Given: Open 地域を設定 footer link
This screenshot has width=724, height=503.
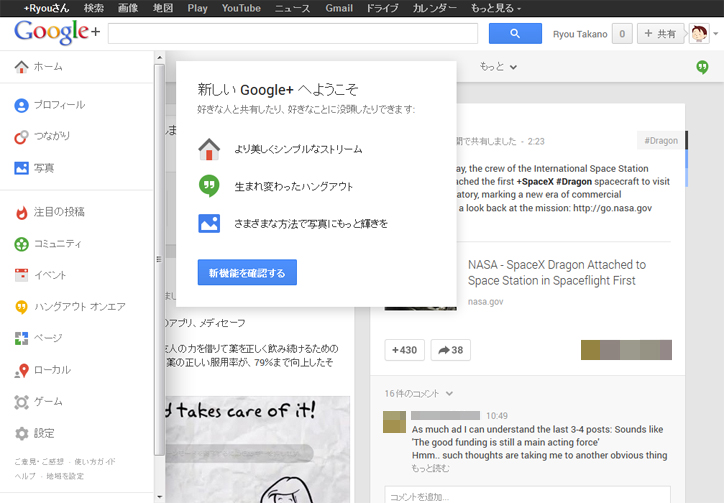Looking at the screenshot, I should [x=65, y=476].
